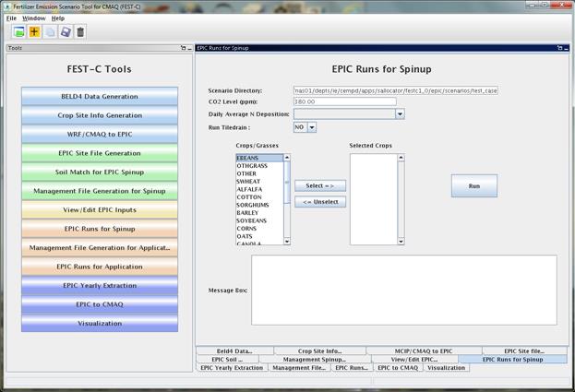
Task: Click the EPIC Runs for Spinup panel detach icon
Action: 559,48
